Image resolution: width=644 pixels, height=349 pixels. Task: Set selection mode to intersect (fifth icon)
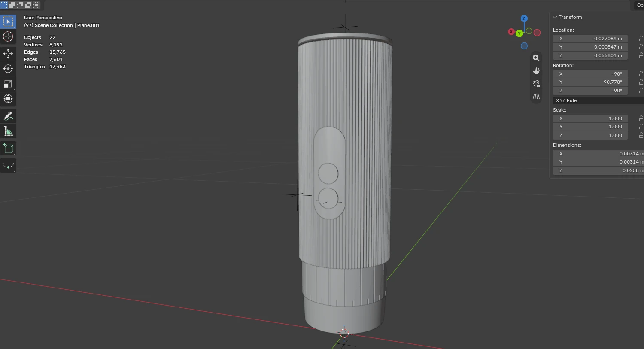(x=36, y=5)
